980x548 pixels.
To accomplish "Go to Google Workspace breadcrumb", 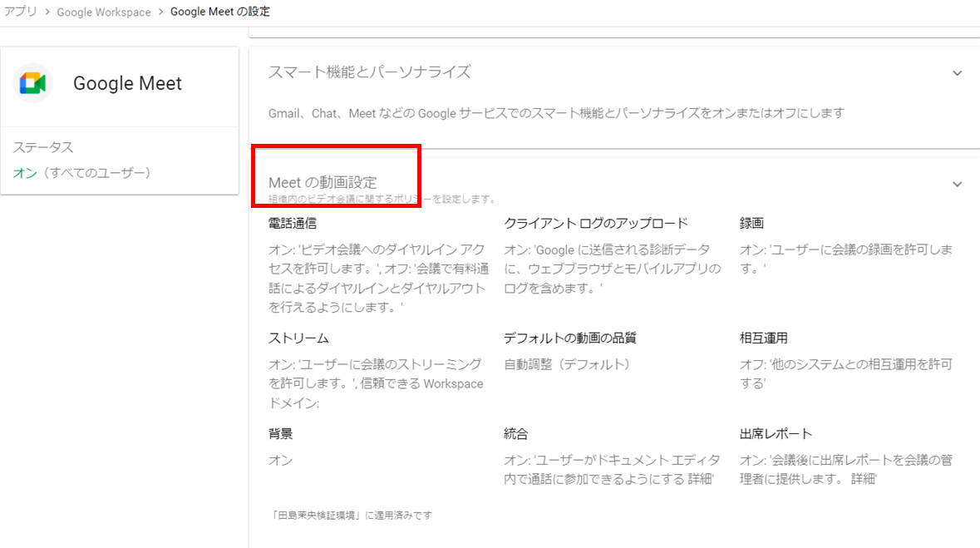I will tap(104, 12).
